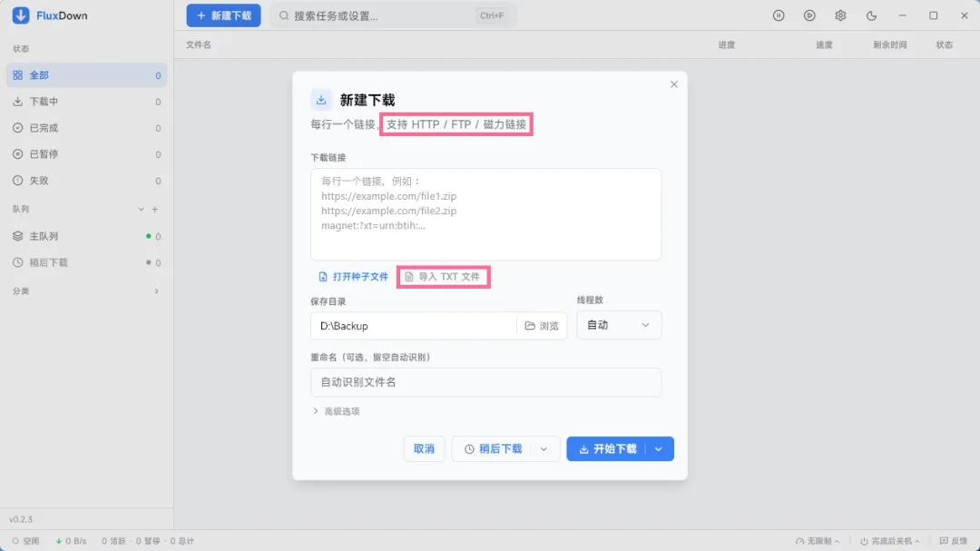Screen dimensions: 980x551
Task: Open the 主队列 queue
Action: click(87, 236)
